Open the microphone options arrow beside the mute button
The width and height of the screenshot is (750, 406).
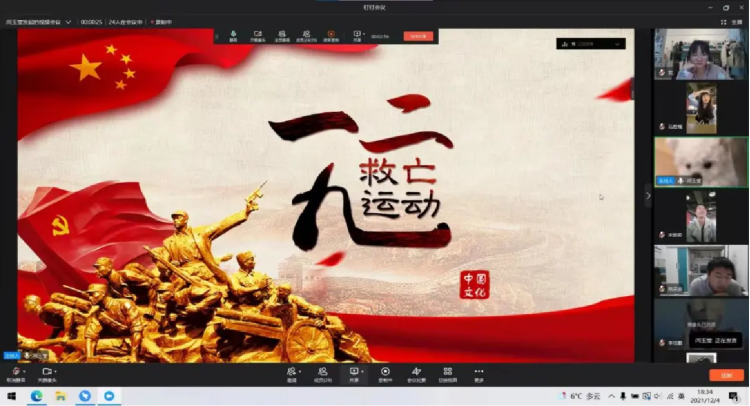pyautogui.click(x=24, y=371)
